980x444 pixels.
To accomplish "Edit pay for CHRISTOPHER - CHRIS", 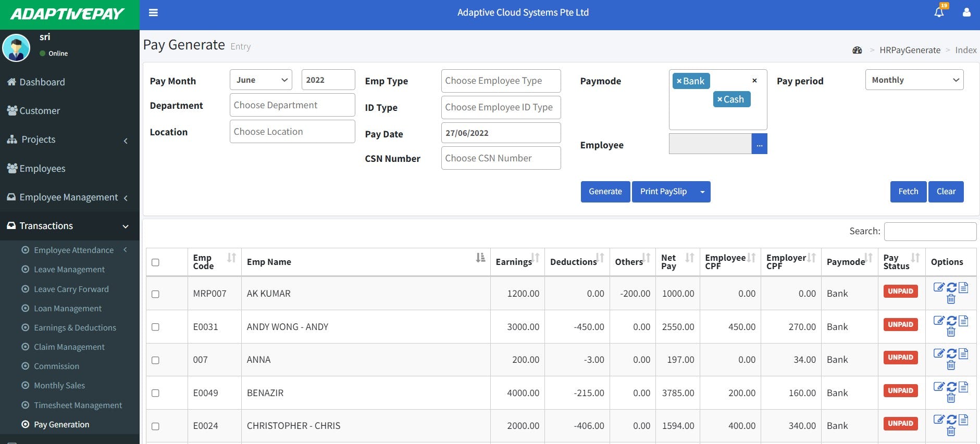I will (x=939, y=419).
